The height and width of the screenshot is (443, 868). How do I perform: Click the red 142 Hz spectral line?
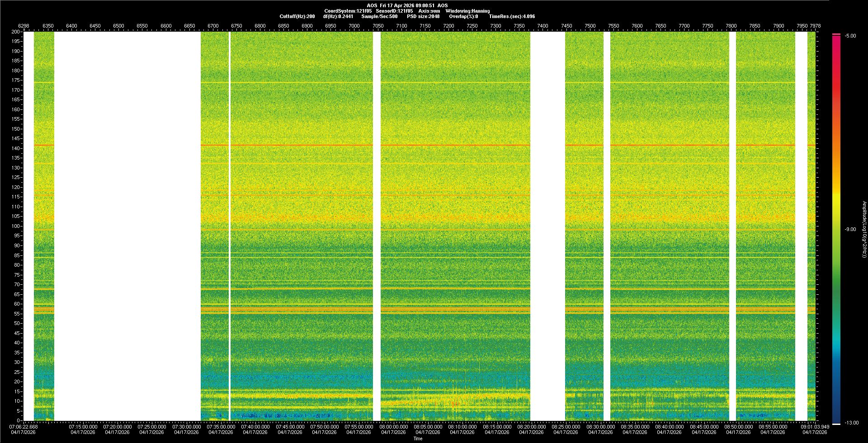pos(289,145)
